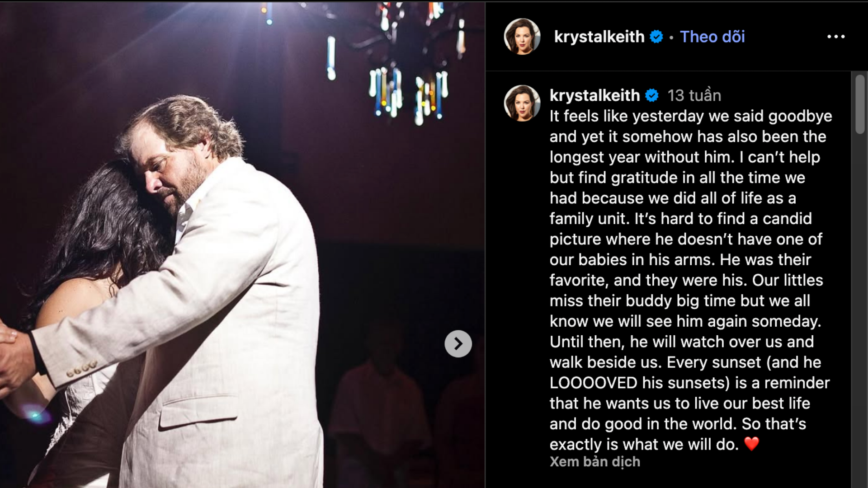Click the caption line 'LOOOOVED his sunsets'
Screen dimensions: 868x488
click(690, 383)
